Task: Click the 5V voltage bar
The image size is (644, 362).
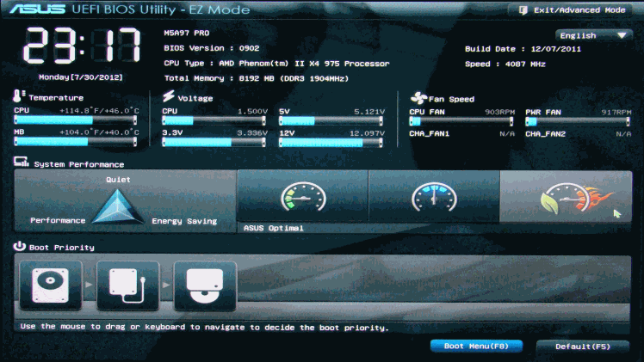Action: (331, 121)
